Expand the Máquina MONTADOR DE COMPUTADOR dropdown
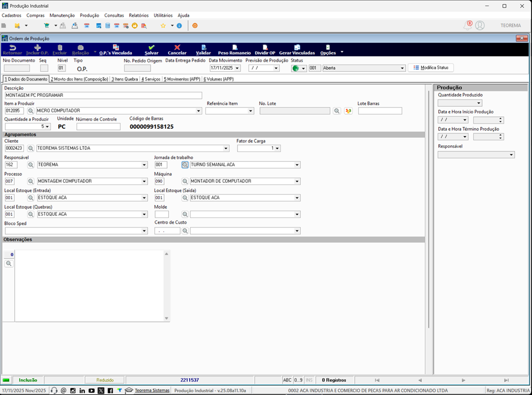This screenshot has height=395, width=532. (x=297, y=181)
